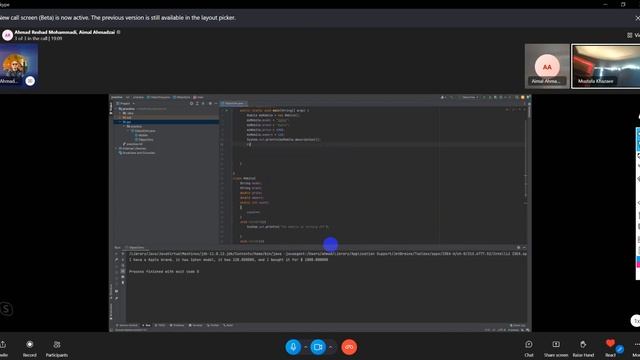Hide the Run console panel with minimize icon
This screenshot has height=360, width=640.
(524, 248)
